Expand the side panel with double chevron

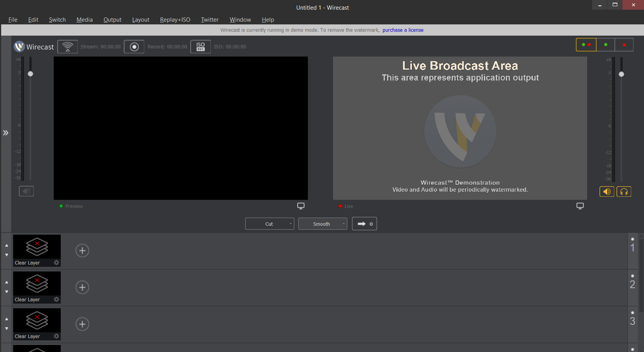(6, 133)
